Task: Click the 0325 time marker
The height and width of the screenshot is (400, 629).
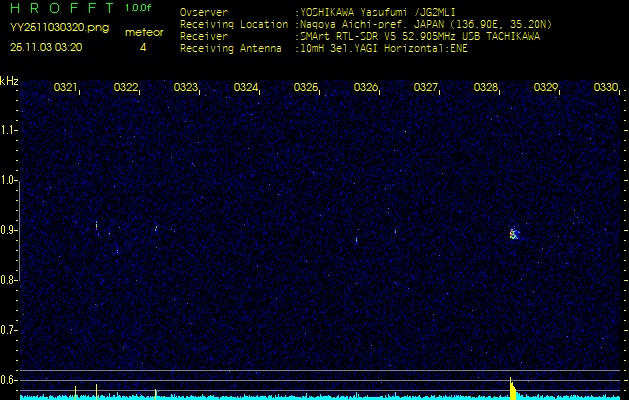Action: pyautogui.click(x=305, y=87)
